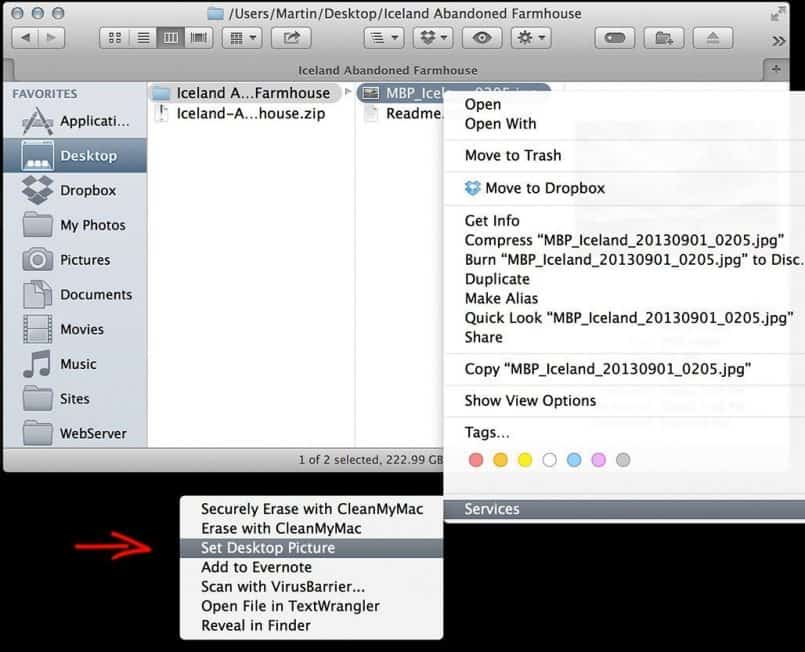Image resolution: width=805 pixels, height=652 pixels.
Task: Click the edit tags toolbar icon
Action: pyautogui.click(x=616, y=38)
